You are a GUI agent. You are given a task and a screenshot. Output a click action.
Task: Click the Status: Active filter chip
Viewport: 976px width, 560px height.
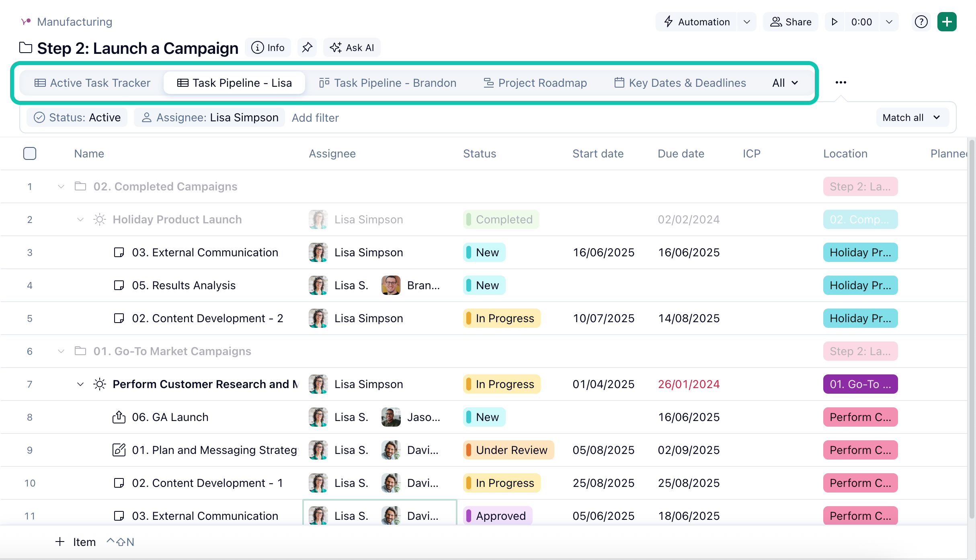(x=77, y=117)
